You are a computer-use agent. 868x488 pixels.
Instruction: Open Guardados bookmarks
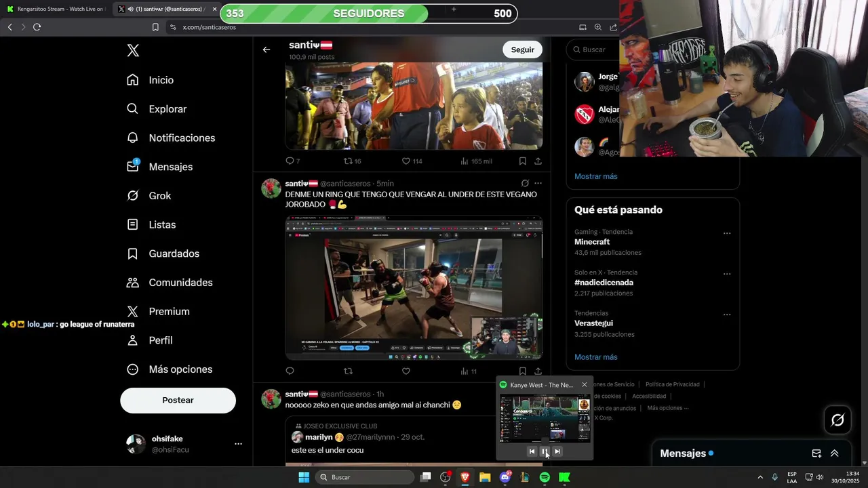(x=163, y=253)
